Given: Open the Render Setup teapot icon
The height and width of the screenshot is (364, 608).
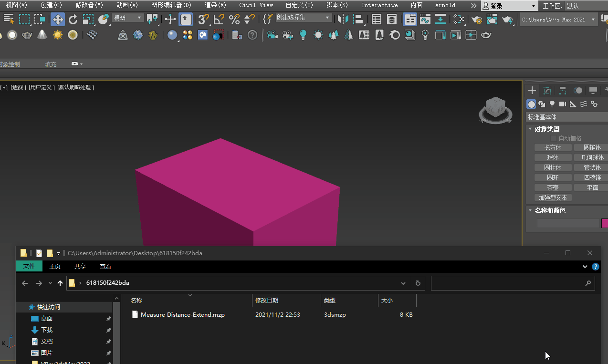Looking at the screenshot, I should (x=476, y=20).
